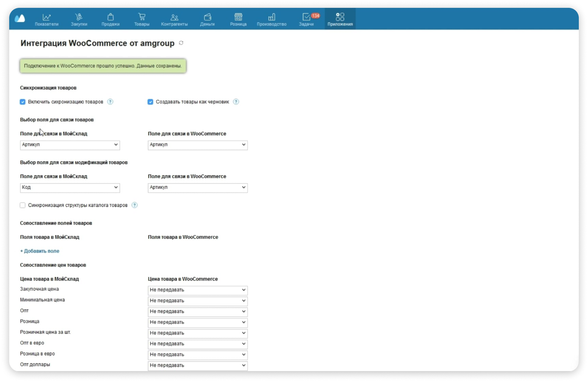Click Цена товара в МойСклад label
Viewport: 588px width, 382px height.
[x=49, y=279]
